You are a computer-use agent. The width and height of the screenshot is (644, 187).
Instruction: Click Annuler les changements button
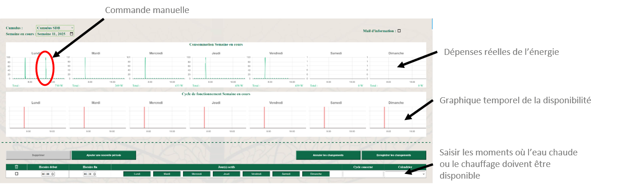click(x=328, y=155)
